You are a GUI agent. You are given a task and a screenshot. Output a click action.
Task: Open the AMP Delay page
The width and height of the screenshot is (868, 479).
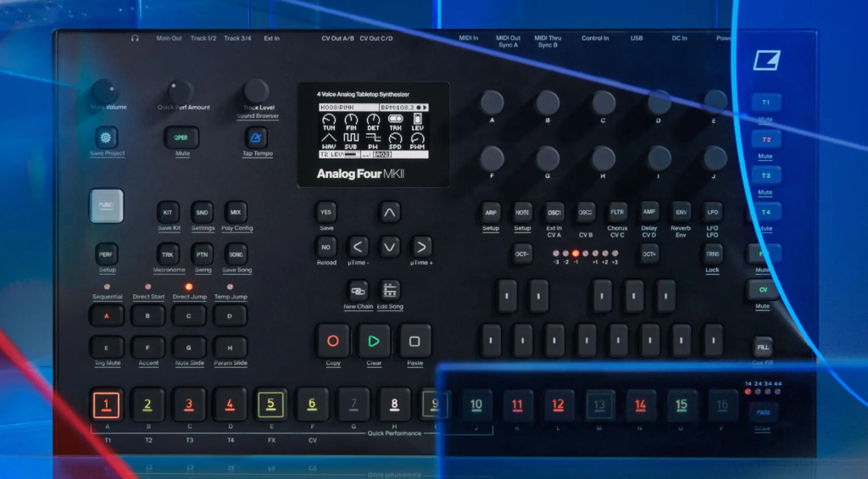click(649, 212)
